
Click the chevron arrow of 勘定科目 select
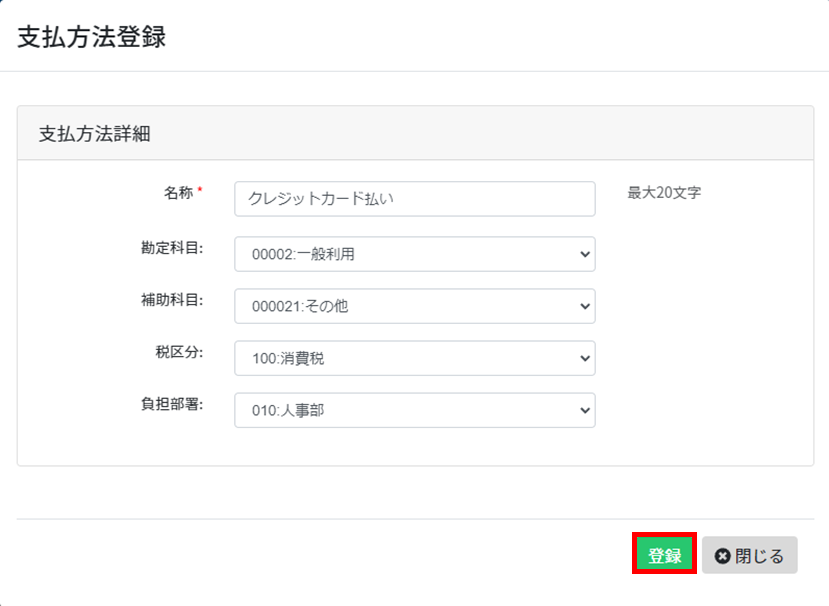tap(585, 254)
